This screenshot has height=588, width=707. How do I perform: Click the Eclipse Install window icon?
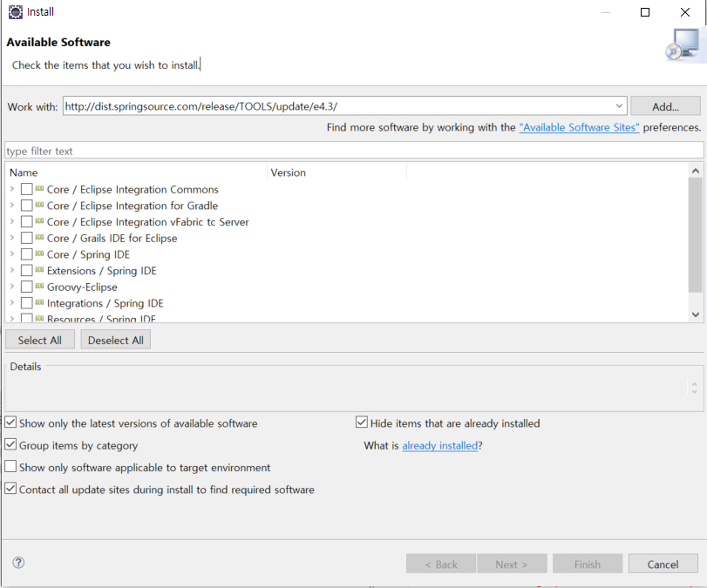16,12
